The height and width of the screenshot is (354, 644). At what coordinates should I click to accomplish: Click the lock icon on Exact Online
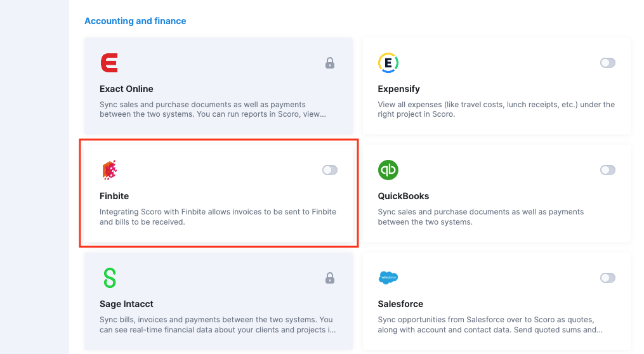pyautogui.click(x=330, y=63)
